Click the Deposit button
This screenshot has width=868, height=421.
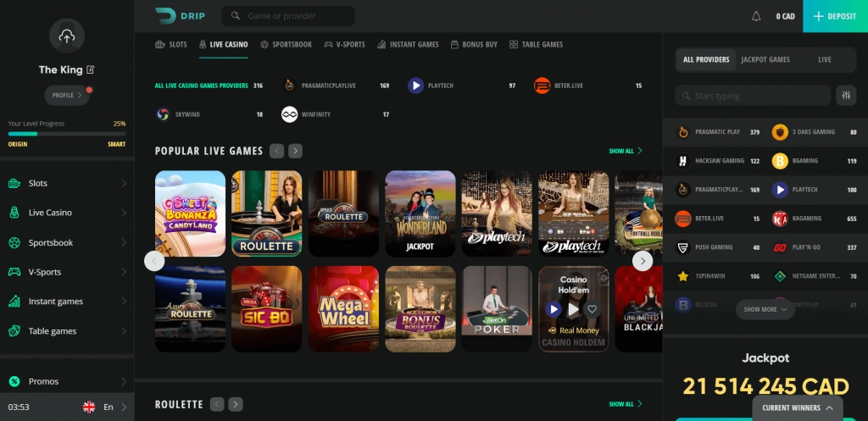click(835, 16)
